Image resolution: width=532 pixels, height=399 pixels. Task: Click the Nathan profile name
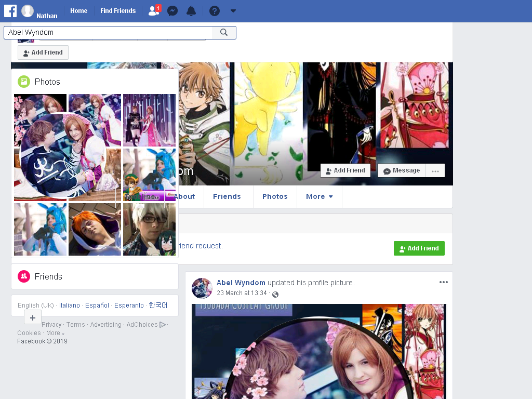point(47,16)
